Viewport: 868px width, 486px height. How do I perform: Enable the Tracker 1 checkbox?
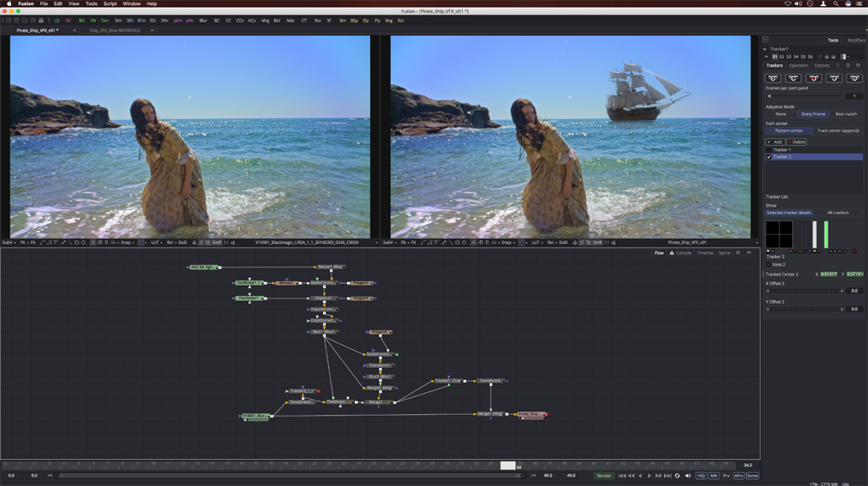click(769, 150)
